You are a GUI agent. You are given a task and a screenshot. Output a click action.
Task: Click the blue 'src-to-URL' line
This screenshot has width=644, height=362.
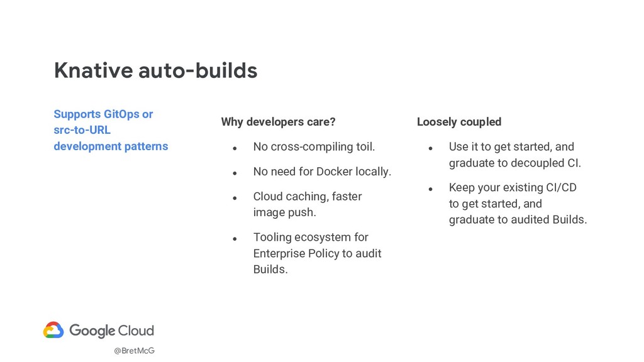(82, 130)
